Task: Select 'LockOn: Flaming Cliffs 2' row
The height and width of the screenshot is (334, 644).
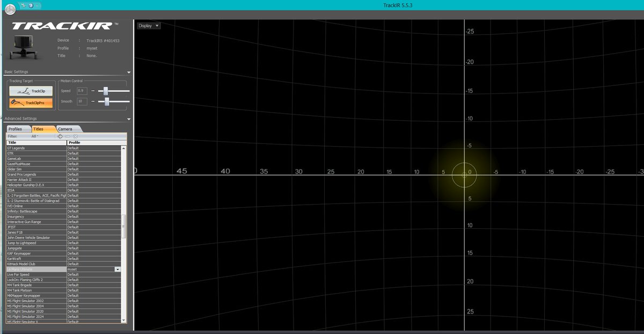Action: coord(64,280)
